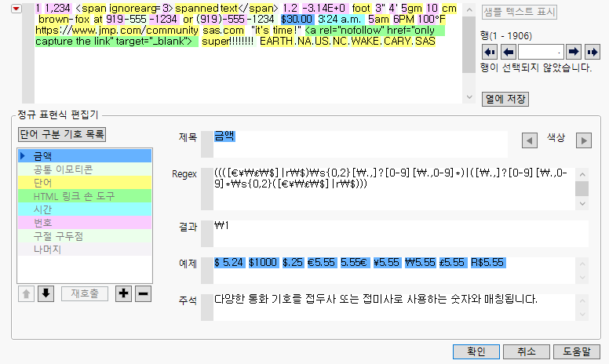The height and width of the screenshot is (364, 609).
Task: Open the red triangle options menu
Action: (16, 9)
